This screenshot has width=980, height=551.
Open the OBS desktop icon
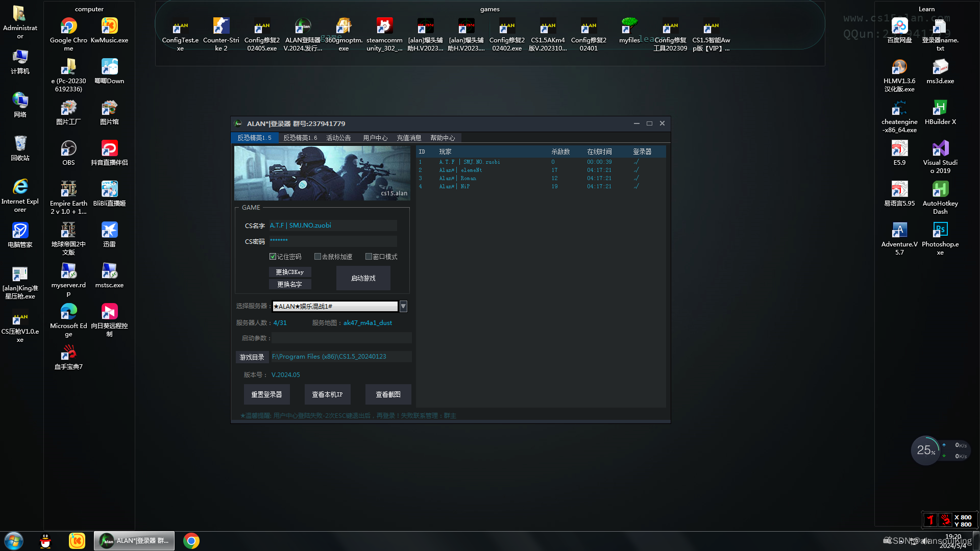point(68,149)
